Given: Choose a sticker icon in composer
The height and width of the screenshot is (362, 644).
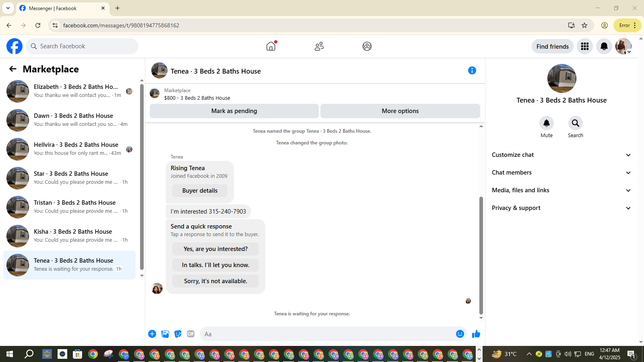Looking at the screenshot, I should (x=178, y=334).
